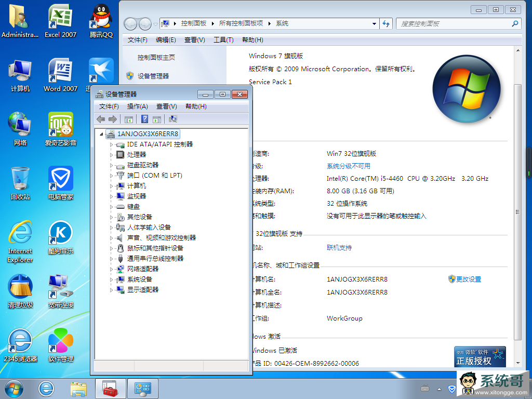Click the Device Manager forward arrow icon

pyautogui.click(x=113, y=119)
